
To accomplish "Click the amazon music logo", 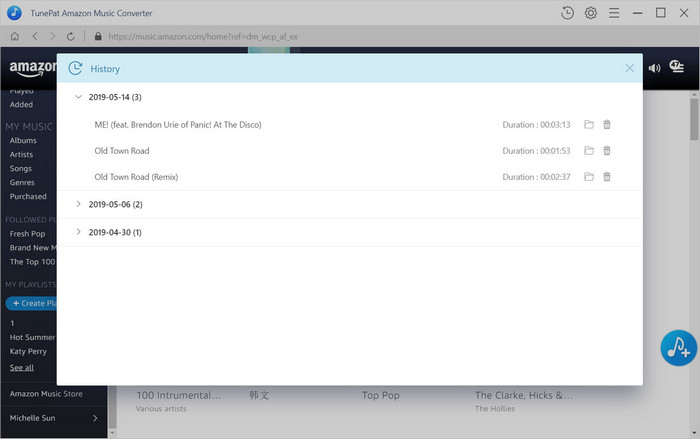I will click(33, 68).
